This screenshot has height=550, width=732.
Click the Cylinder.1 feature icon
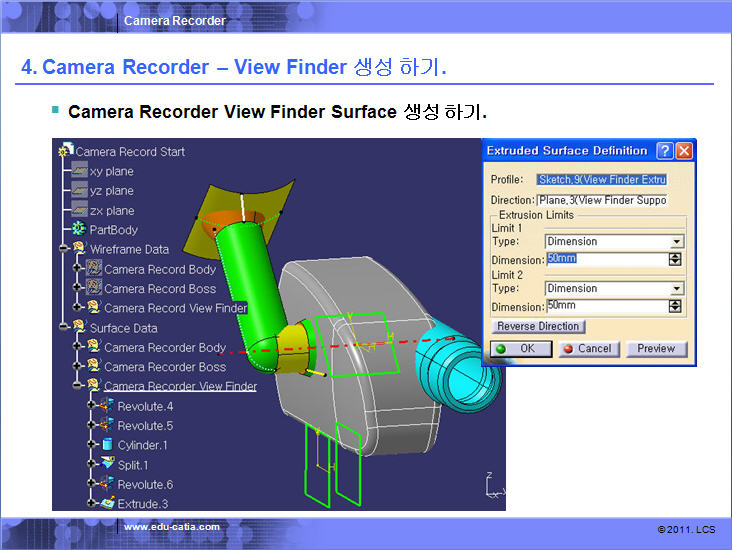(x=107, y=445)
